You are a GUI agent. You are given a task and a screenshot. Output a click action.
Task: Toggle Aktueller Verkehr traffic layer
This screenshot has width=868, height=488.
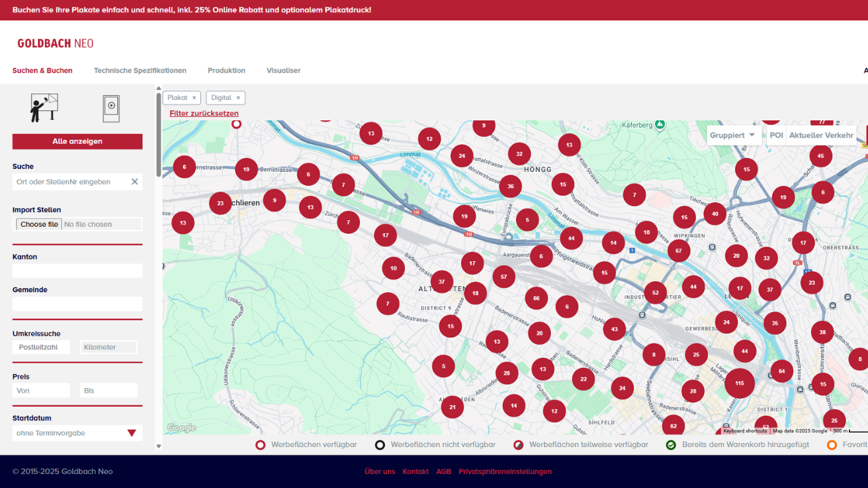[820, 136]
